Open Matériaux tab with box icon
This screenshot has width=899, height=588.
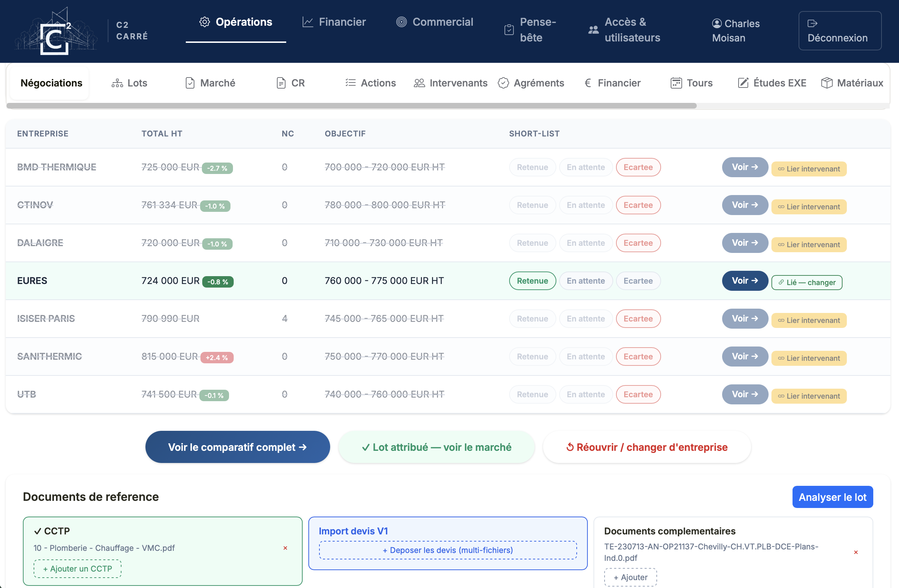[x=852, y=83]
